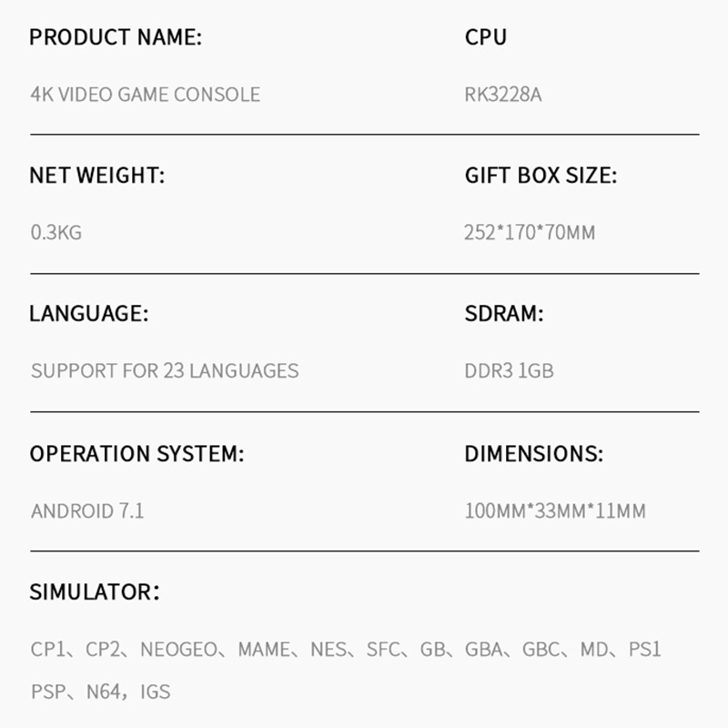
Task: Click the OPERATION SYSTEM heading
Action: coord(136,453)
